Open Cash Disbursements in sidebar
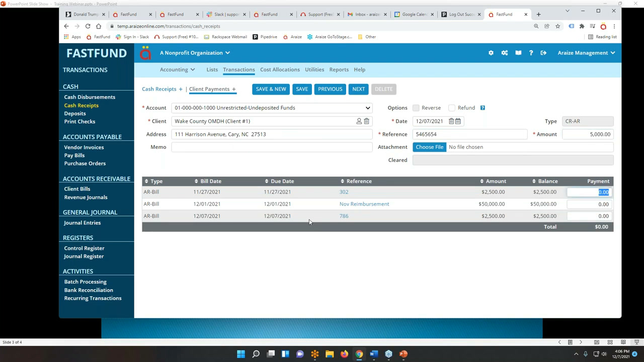 [x=90, y=97]
